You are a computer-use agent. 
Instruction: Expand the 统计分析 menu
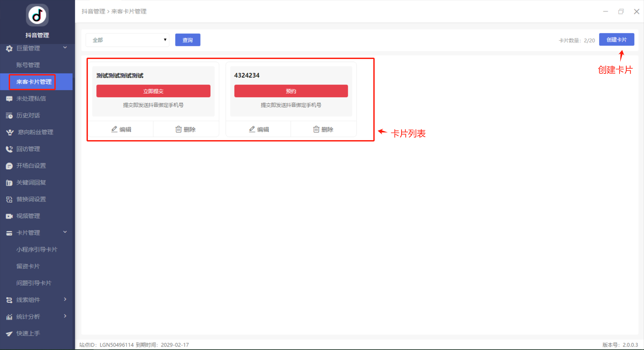click(x=65, y=316)
